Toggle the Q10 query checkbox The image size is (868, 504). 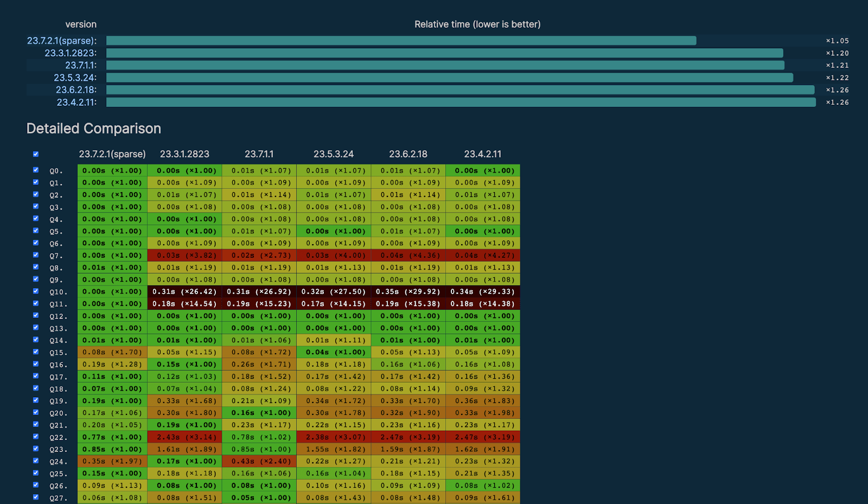[x=36, y=291]
